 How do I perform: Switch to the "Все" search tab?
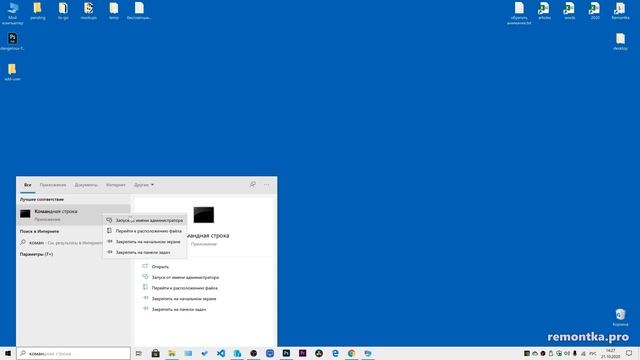[27, 185]
